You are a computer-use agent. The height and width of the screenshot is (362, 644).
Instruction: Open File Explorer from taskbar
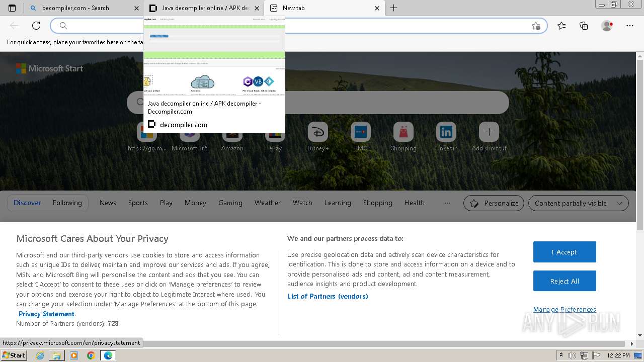(57, 355)
